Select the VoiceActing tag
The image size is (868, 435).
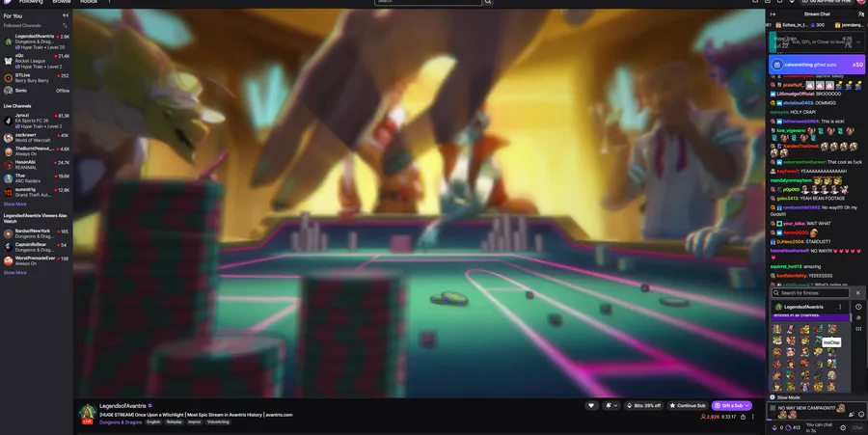click(218, 421)
